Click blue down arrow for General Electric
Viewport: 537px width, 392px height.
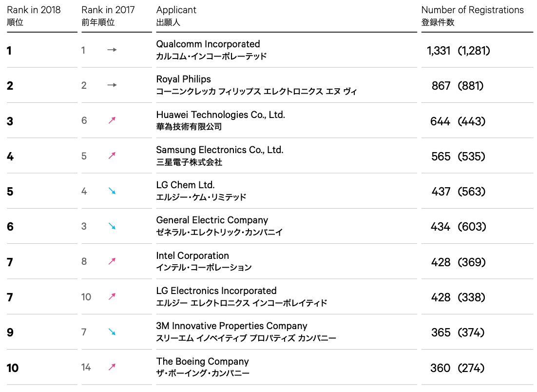[112, 226]
